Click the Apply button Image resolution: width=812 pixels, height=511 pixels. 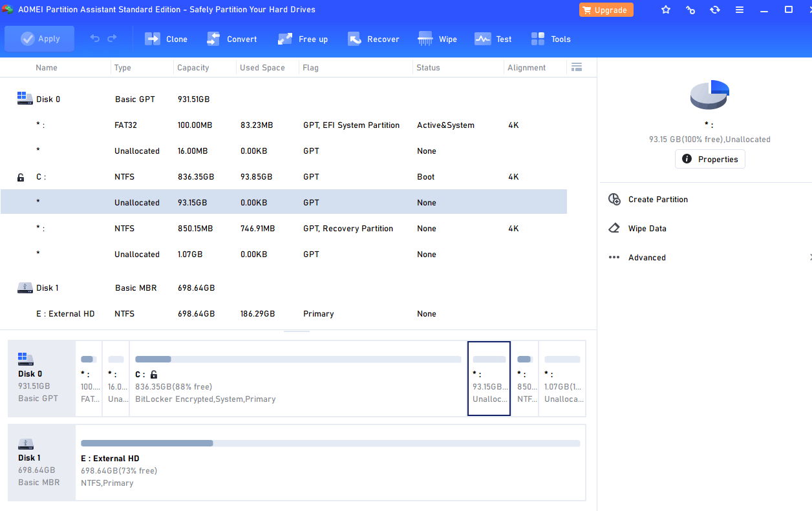point(39,39)
